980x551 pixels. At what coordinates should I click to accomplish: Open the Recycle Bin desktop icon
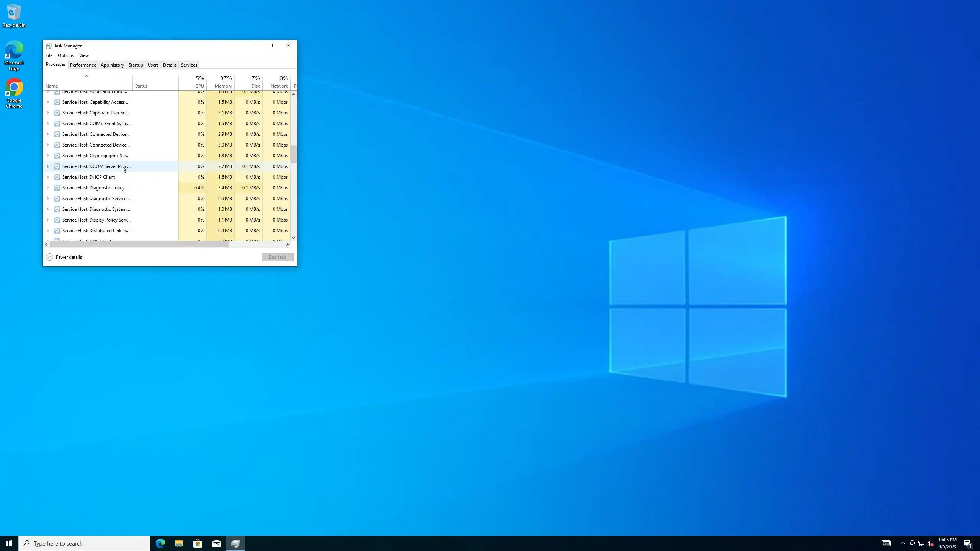point(14,16)
